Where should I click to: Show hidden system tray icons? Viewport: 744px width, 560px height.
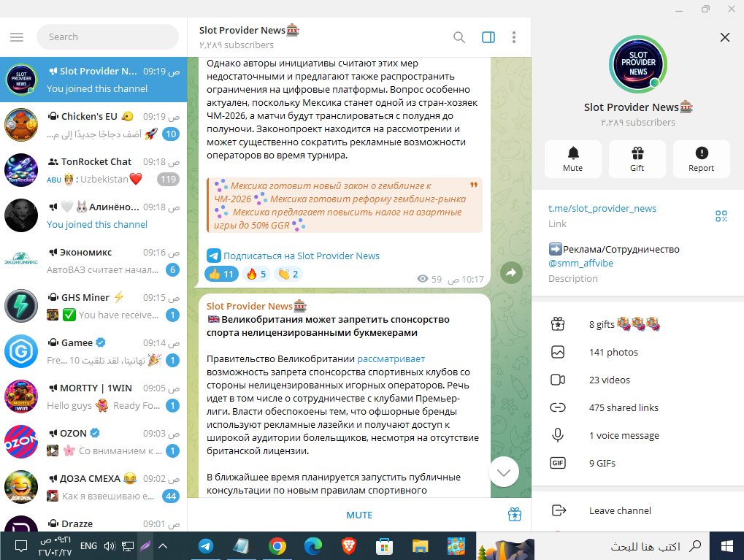(163, 546)
